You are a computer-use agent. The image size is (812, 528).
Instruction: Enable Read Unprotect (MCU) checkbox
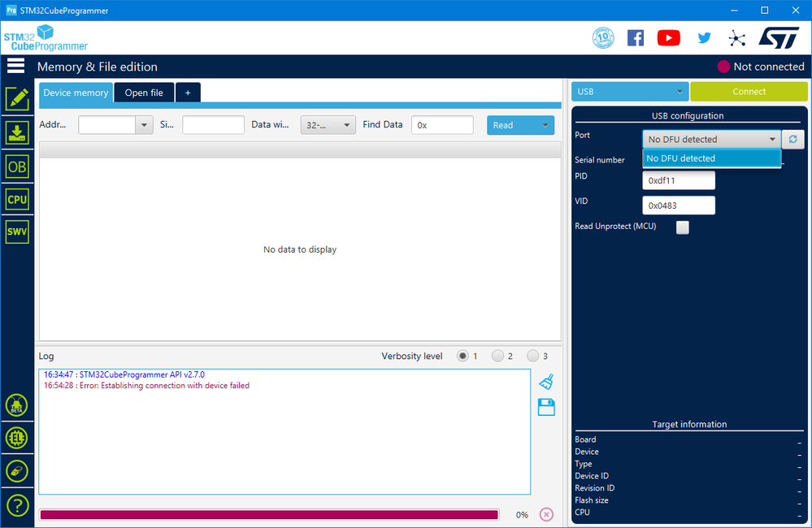click(683, 227)
